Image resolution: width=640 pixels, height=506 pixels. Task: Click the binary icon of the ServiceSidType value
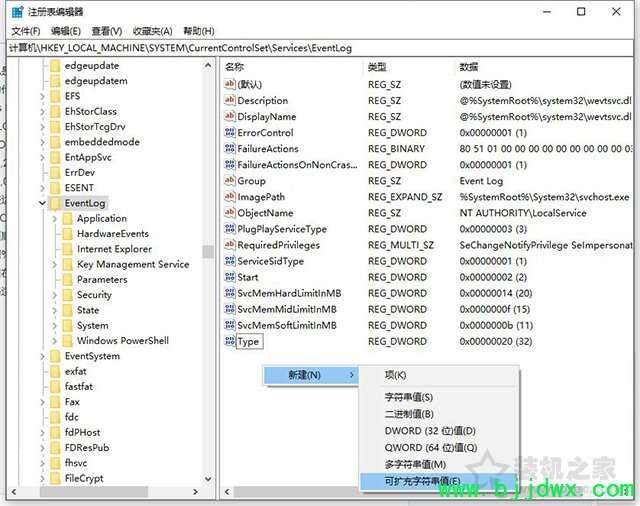[x=230, y=261]
